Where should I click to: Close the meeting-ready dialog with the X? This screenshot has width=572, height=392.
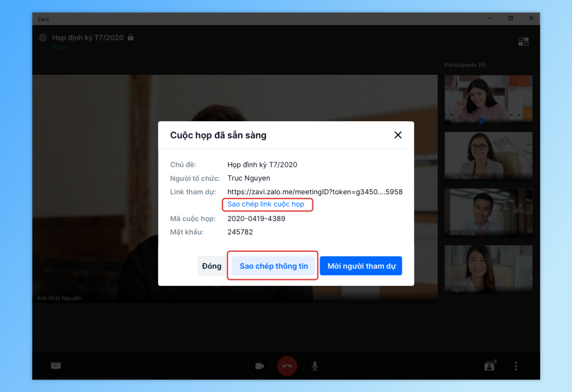point(398,135)
